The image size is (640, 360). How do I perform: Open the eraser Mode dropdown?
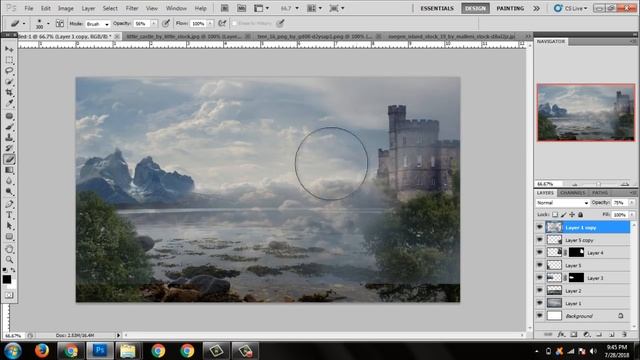point(98,24)
